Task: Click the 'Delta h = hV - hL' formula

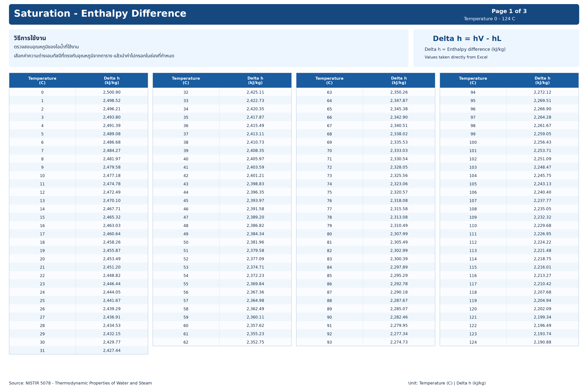Action: [467, 39]
